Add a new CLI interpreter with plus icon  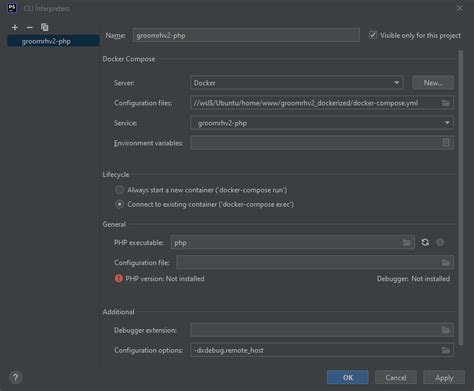(15, 27)
